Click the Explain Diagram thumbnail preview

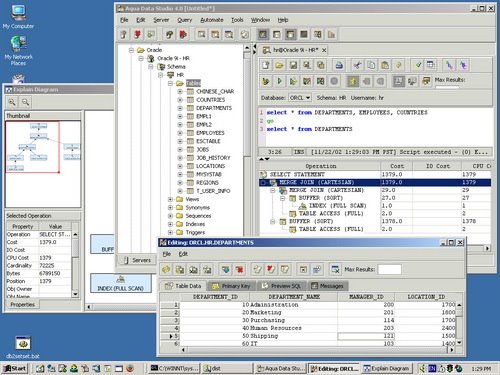43,164
